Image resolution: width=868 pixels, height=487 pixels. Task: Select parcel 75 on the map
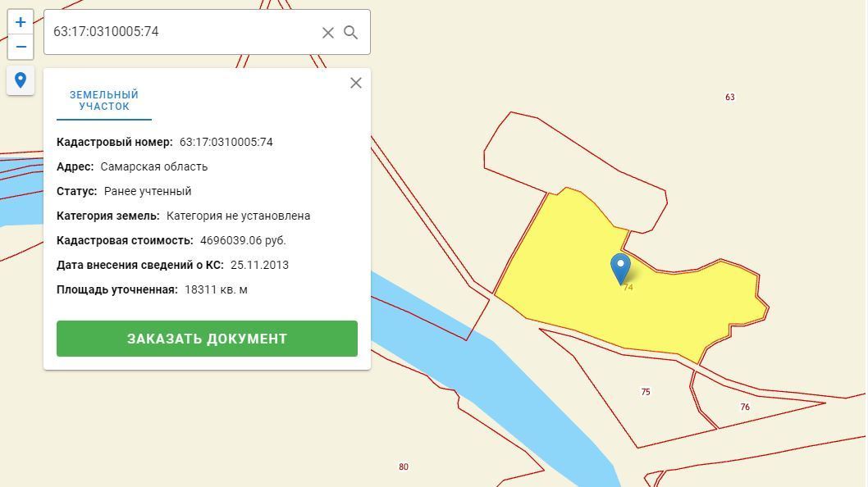click(x=646, y=391)
